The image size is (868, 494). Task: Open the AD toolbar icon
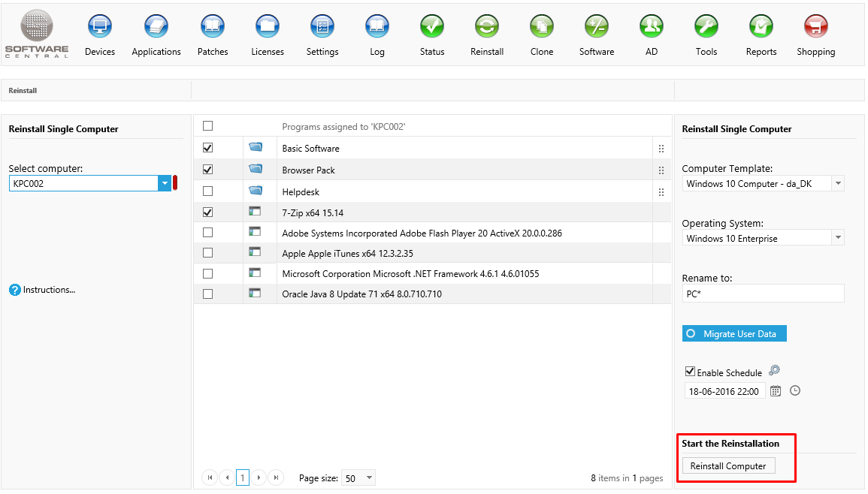652,28
